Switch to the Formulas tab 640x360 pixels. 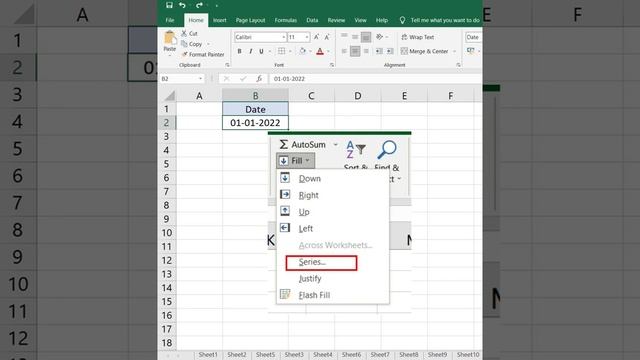click(x=286, y=20)
